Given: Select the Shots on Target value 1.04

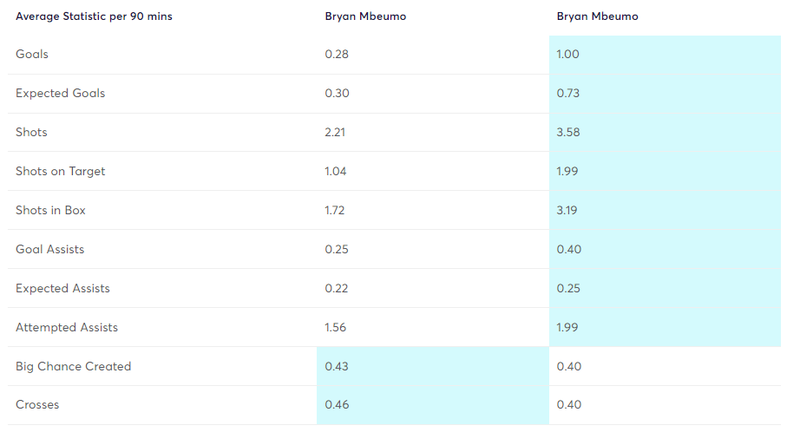Looking at the screenshot, I should [x=335, y=171].
